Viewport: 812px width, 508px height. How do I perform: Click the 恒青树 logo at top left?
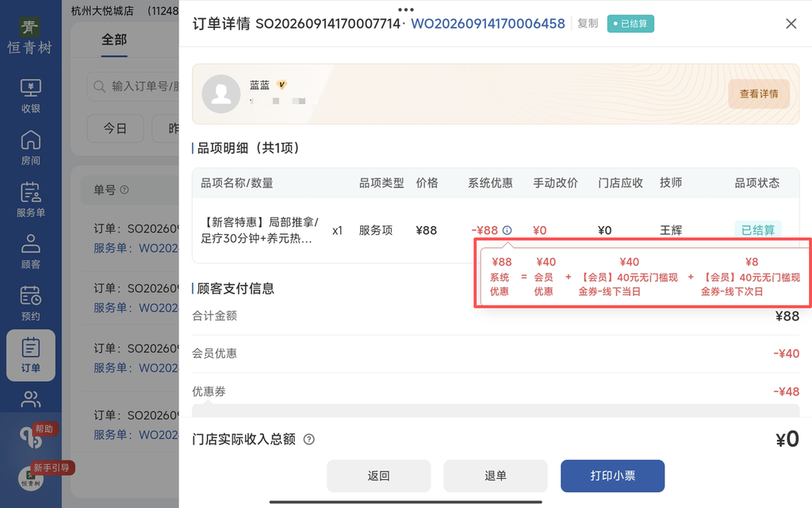(29, 35)
